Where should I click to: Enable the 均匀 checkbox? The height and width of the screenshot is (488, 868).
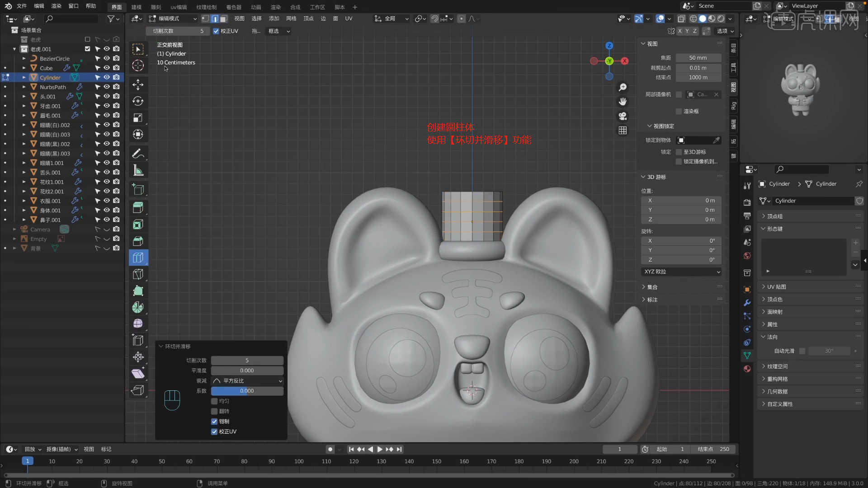pyautogui.click(x=214, y=401)
